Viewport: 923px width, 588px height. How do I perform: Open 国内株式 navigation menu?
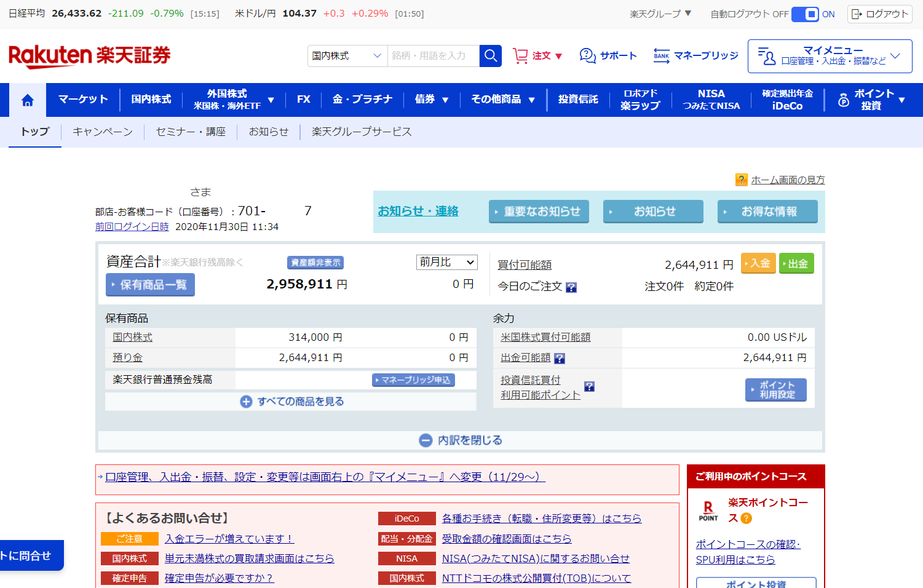[151, 100]
